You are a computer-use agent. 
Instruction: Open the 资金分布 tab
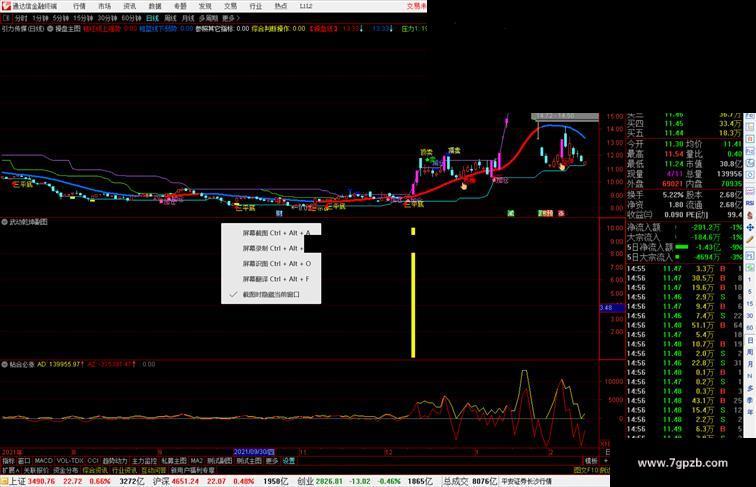click(66, 470)
